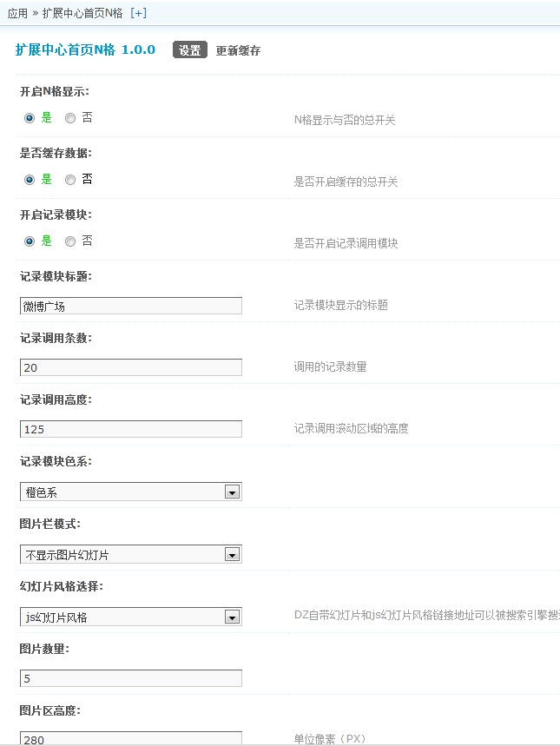Click the 记录调用条数 input field

(131, 367)
